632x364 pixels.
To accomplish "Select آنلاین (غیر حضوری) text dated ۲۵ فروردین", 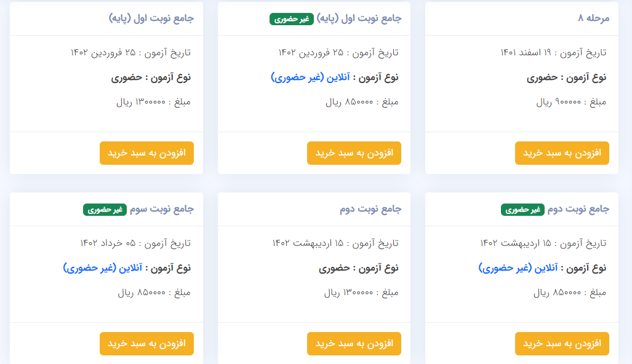I will (310, 77).
